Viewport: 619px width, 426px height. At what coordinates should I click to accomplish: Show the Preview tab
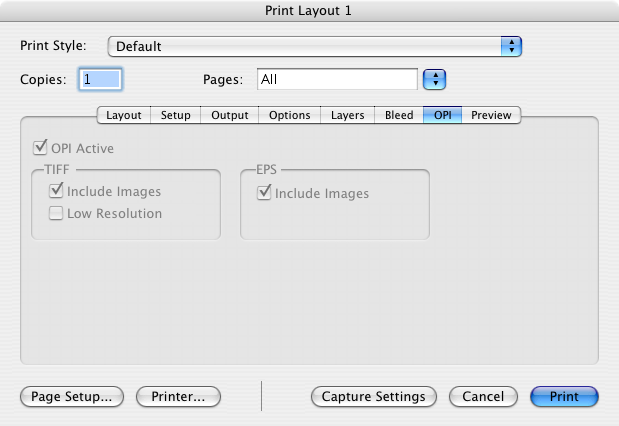tap(491, 115)
